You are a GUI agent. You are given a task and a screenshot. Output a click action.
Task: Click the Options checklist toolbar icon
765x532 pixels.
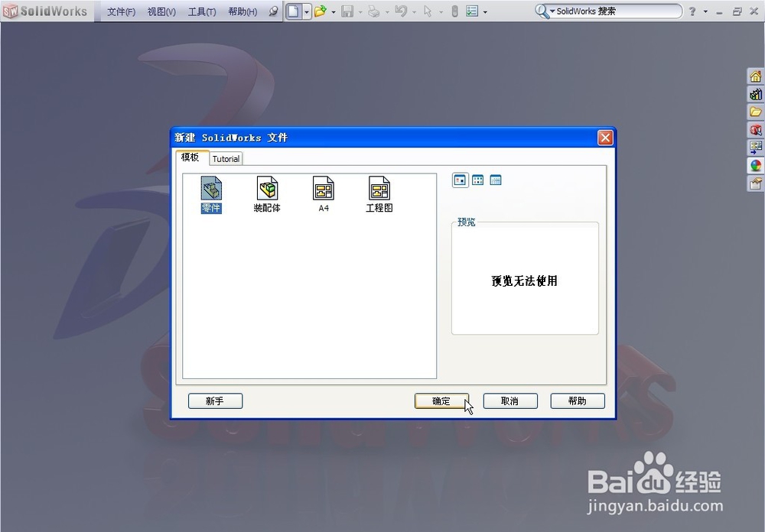pyautogui.click(x=472, y=11)
